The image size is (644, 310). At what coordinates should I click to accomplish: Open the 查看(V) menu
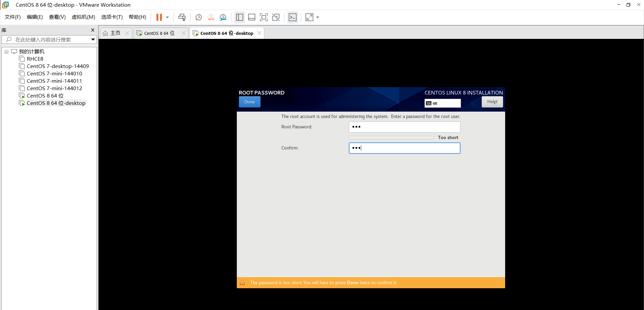(57, 17)
